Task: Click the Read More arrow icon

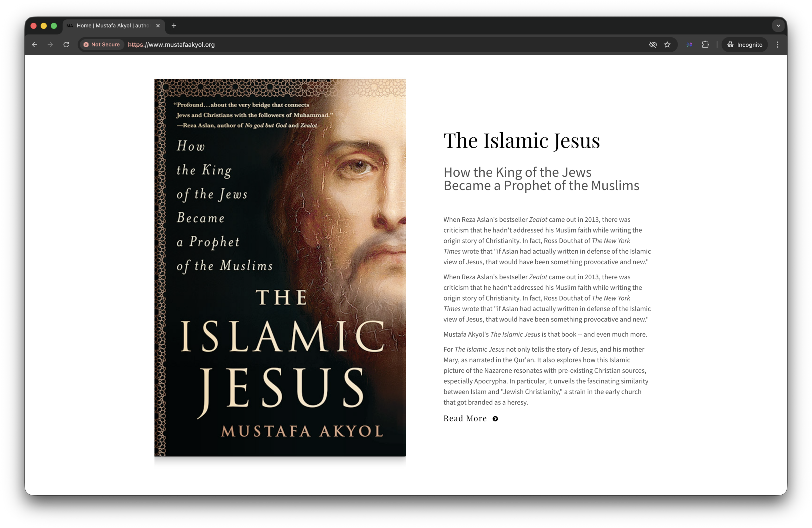Action: tap(495, 419)
